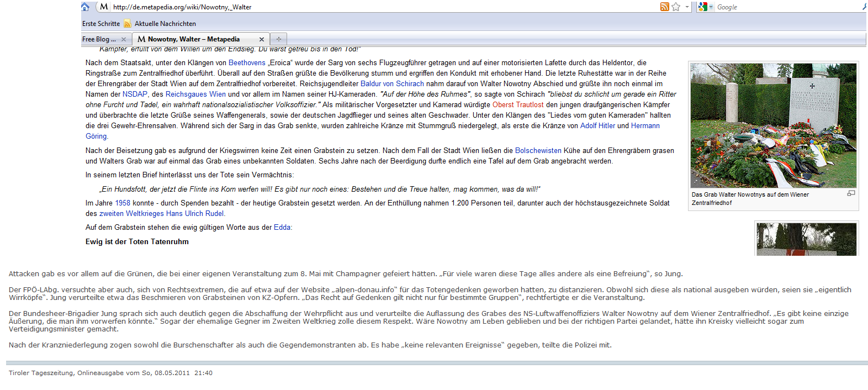Bookmark this page with the star icon
The width and height of the screenshot is (868, 390).
(676, 7)
